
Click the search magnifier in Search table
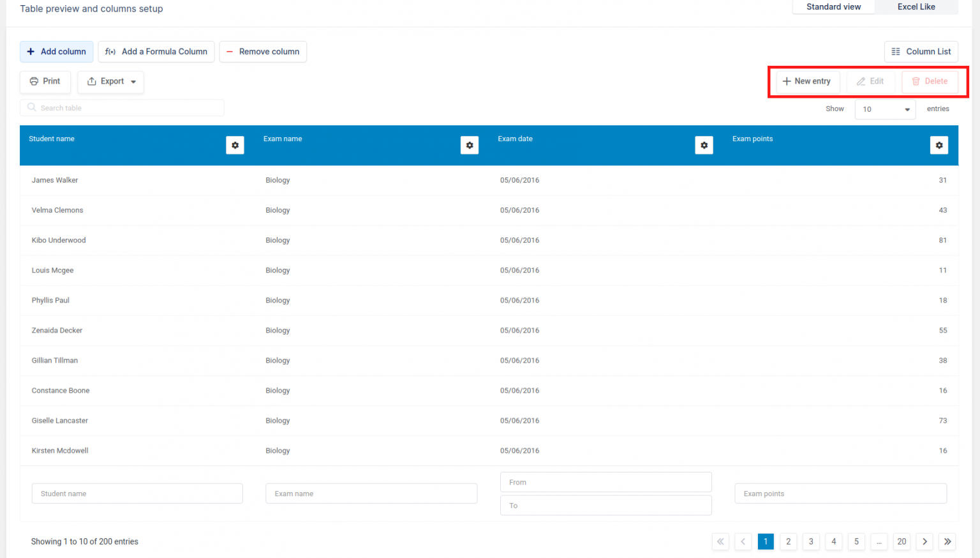pos(31,107)
